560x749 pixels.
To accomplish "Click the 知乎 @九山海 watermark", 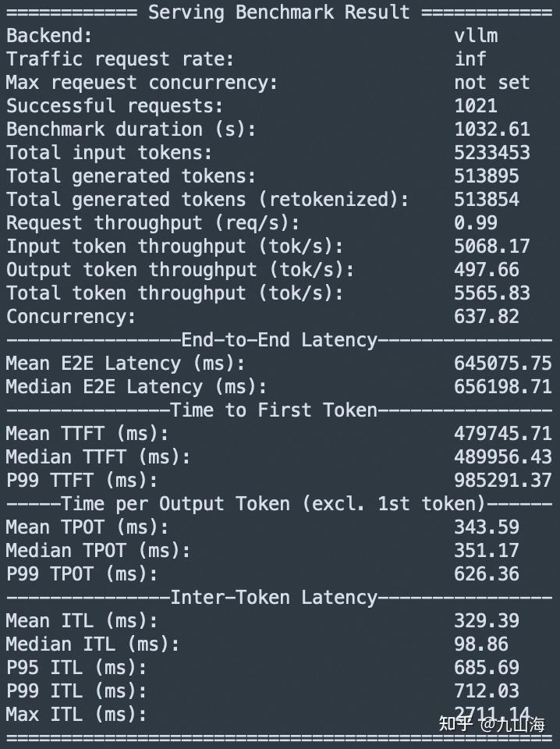I will click(491, 723).
